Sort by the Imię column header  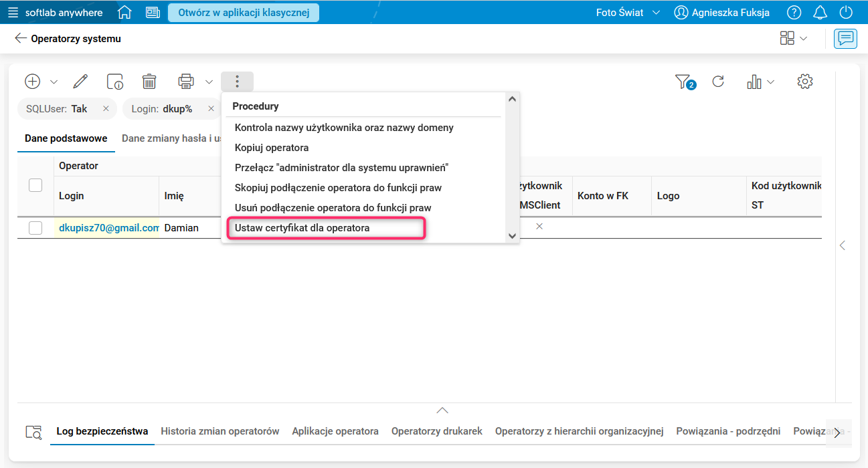[x=190, y=196]
